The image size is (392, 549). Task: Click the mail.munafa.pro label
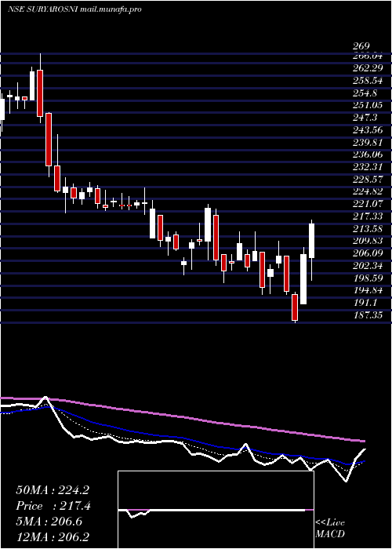click(x=111, y=9)
